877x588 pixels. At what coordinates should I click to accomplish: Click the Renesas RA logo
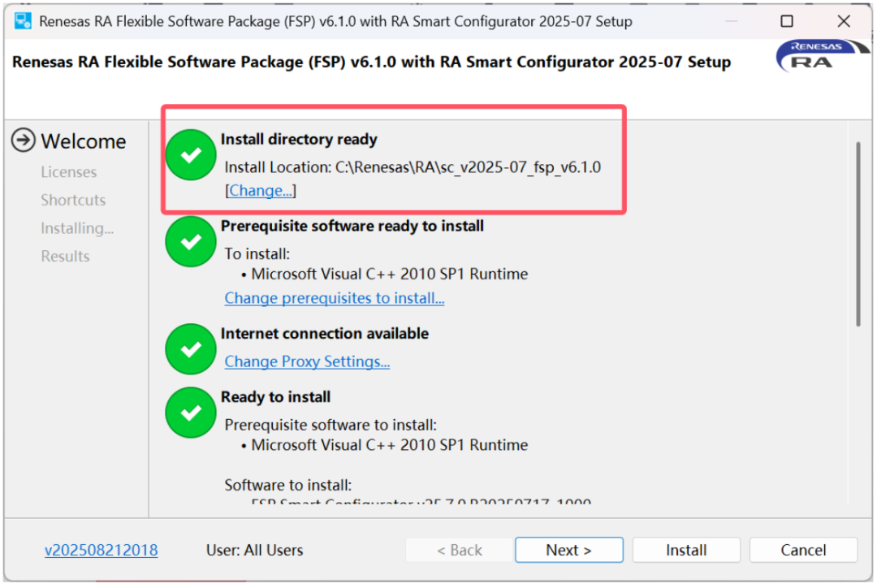click(814, 55)
